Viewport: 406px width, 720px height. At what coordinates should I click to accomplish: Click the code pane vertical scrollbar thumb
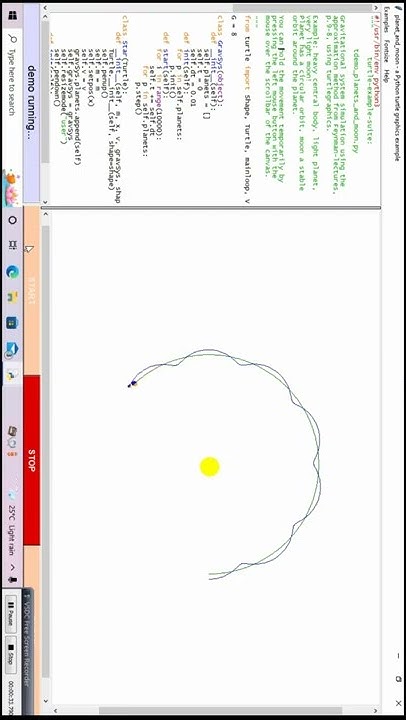tap(302, 8)
